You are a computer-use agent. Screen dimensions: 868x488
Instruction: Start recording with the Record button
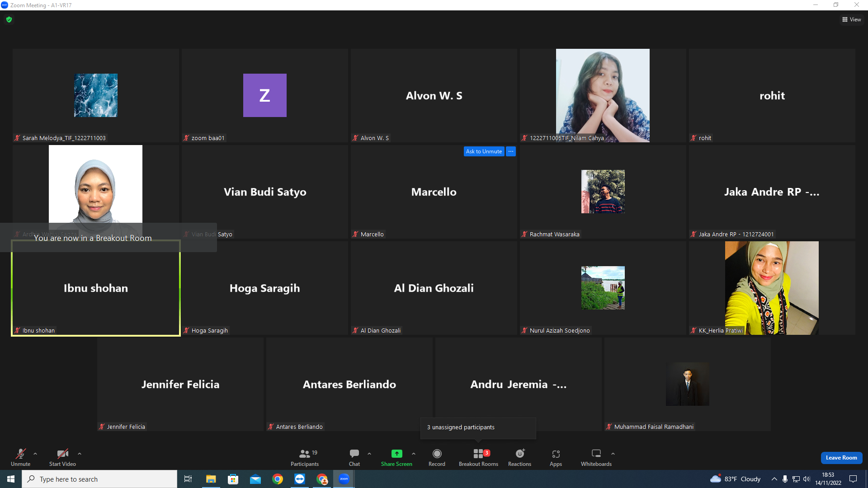tap(437, 457)
